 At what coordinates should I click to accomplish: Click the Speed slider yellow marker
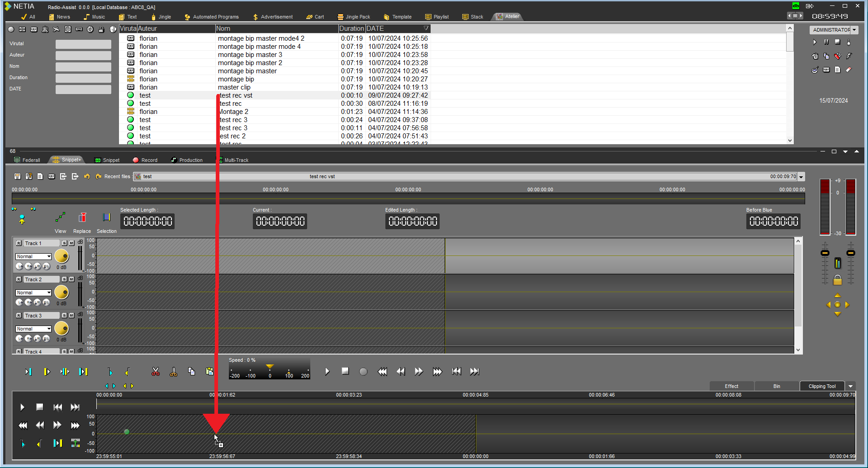point(270,366)
